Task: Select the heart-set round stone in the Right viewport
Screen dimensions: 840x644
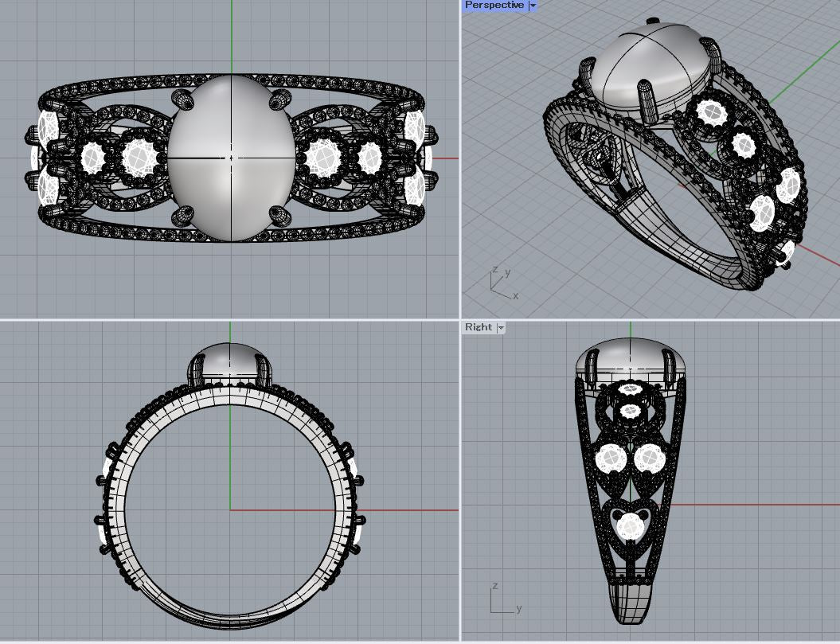Action: point(630,526)
